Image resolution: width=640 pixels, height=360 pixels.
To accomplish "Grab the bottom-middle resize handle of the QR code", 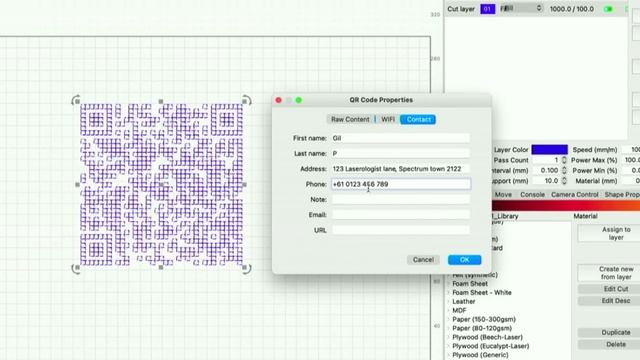I will pos(161,267).
